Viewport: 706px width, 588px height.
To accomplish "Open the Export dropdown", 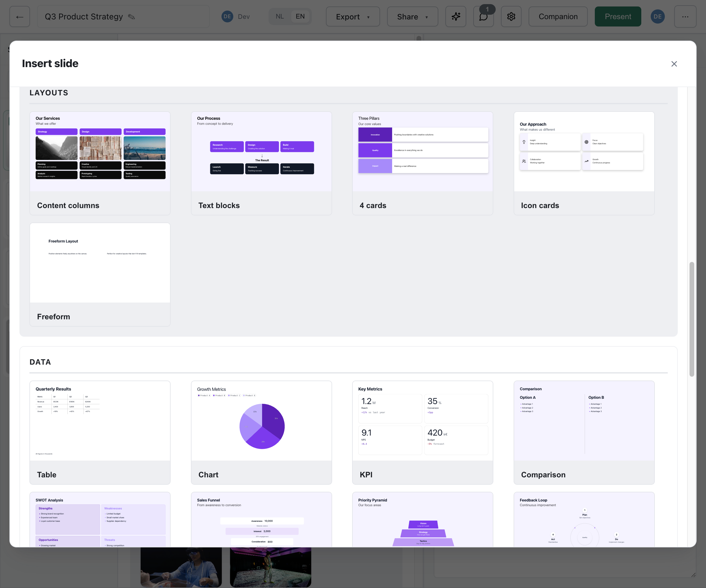I will (353, 16).
